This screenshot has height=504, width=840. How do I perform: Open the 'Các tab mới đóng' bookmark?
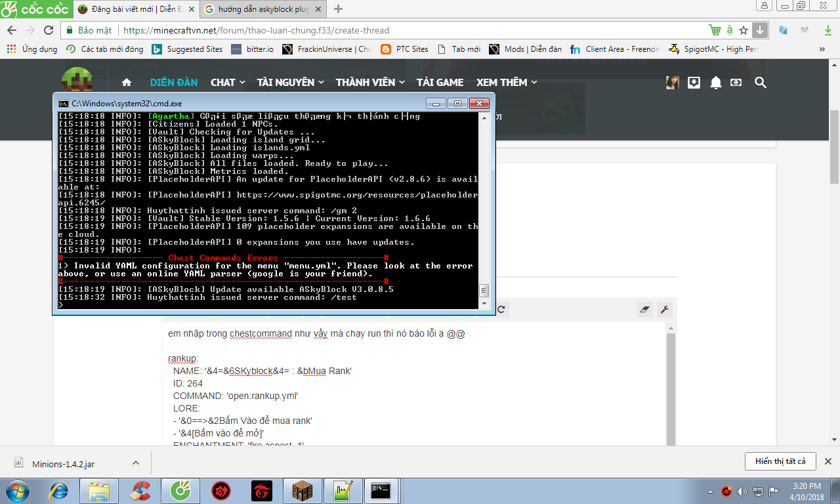point(104,49)
